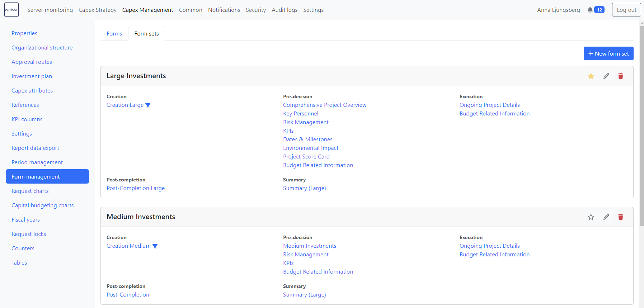Screen dimensions: 644x308
Task: Edit the Medium Investments form set pencil
Action: tap(606, 217)
